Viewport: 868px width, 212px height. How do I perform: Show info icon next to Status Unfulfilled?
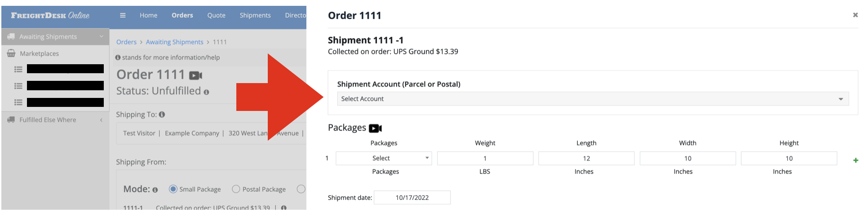206,92
